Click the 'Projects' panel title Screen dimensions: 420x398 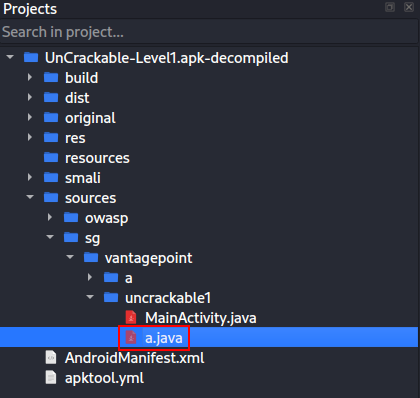tap(30, 9)
